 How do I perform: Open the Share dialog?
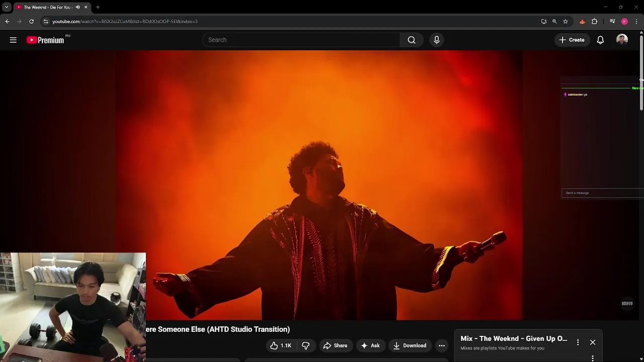(335, 345)
